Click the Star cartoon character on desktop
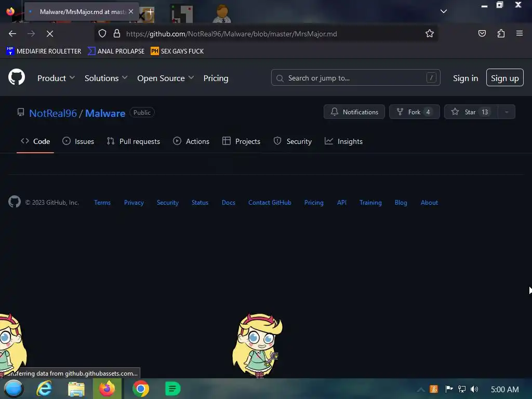 coord(258,345)
